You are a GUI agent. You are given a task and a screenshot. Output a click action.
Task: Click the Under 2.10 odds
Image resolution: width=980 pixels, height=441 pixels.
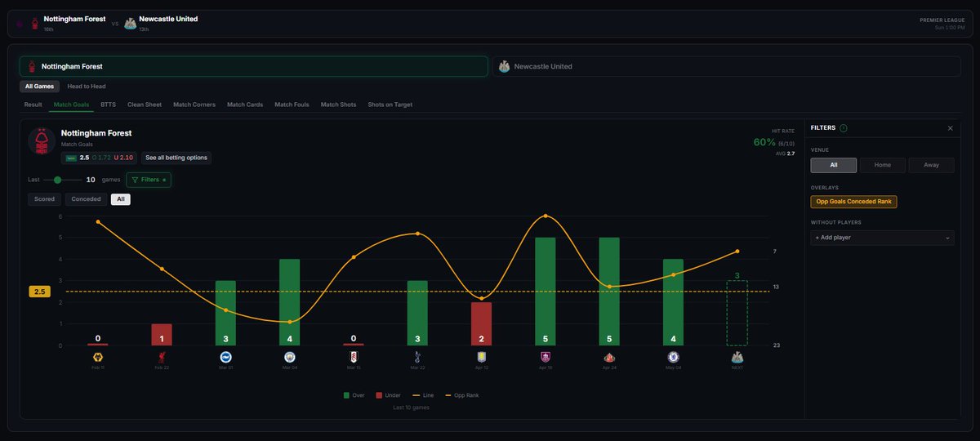(123, 158)
